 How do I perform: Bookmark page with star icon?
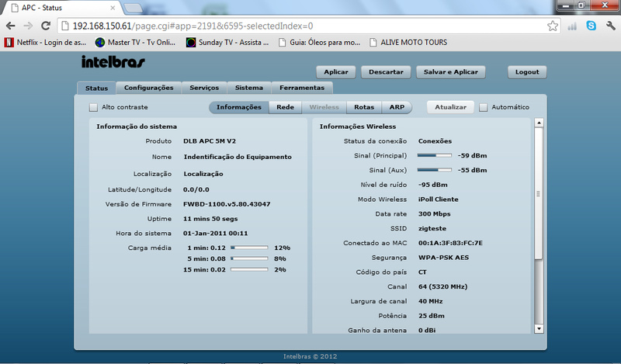pos(553,26)
